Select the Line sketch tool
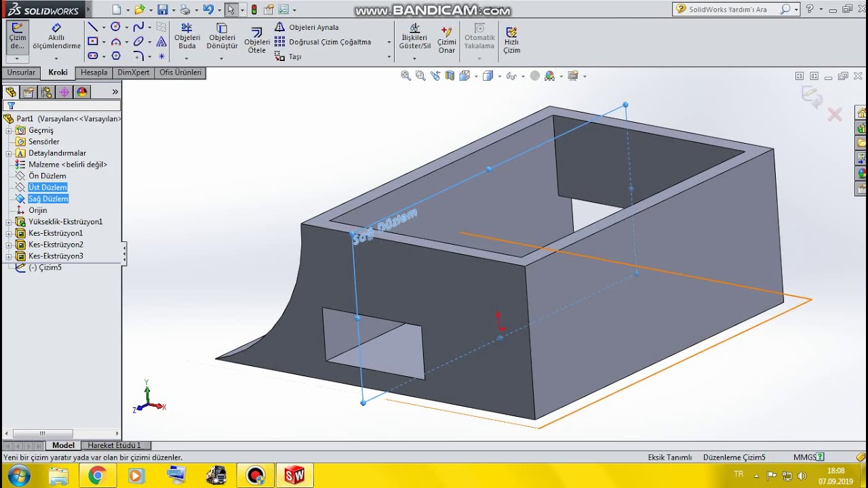This screenshot has height=488, width=868. [93, 27]
